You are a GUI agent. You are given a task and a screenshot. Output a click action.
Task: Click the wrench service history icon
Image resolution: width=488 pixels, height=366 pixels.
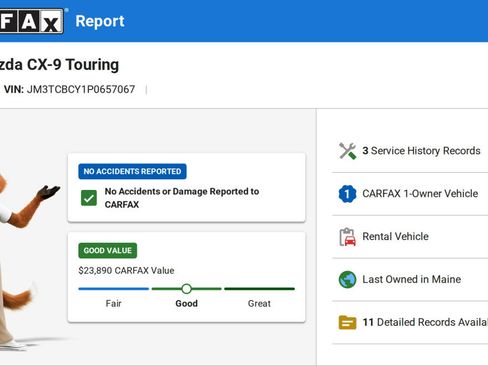click(x=347, y=151)
